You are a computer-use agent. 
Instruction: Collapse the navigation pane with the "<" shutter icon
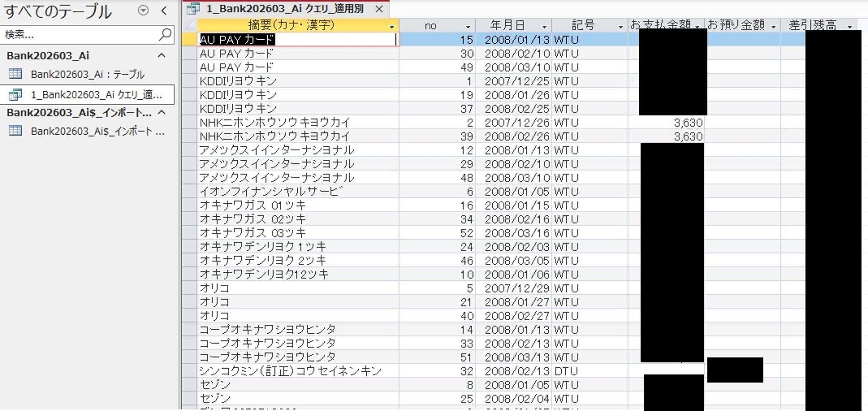(x=163, y=10)
